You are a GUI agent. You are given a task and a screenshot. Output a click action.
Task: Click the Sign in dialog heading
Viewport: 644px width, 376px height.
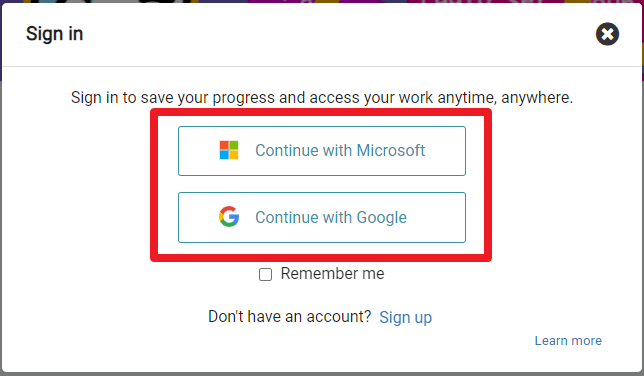55,34
